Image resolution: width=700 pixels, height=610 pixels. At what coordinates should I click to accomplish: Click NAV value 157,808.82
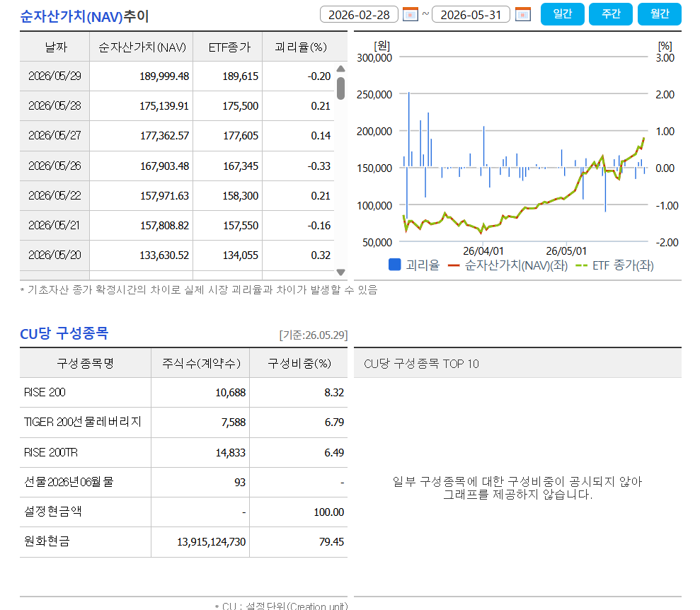(x=164, y=226)
